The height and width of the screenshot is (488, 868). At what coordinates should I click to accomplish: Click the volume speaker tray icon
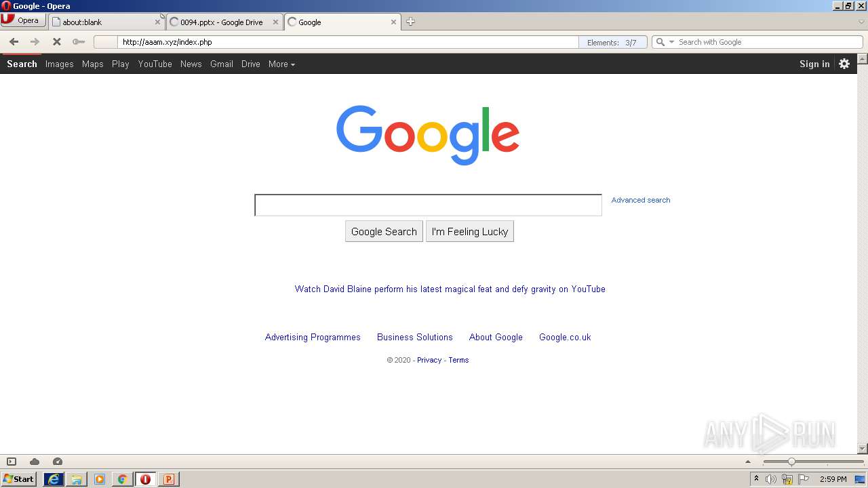tap(771, 479)
